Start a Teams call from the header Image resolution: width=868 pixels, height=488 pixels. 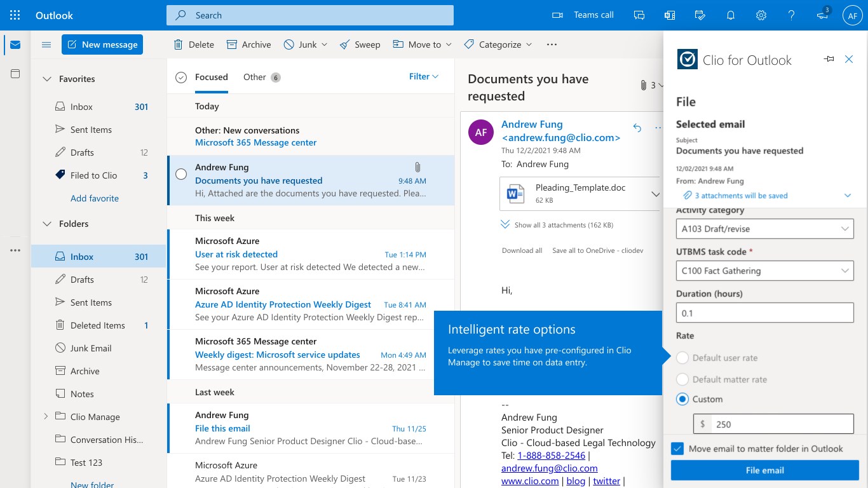click(583, 15)
